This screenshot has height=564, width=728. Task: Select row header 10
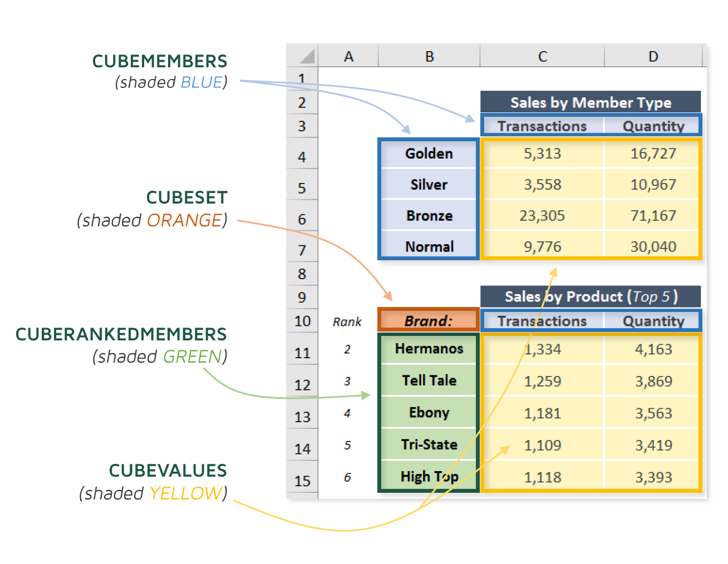coord(302,321)
